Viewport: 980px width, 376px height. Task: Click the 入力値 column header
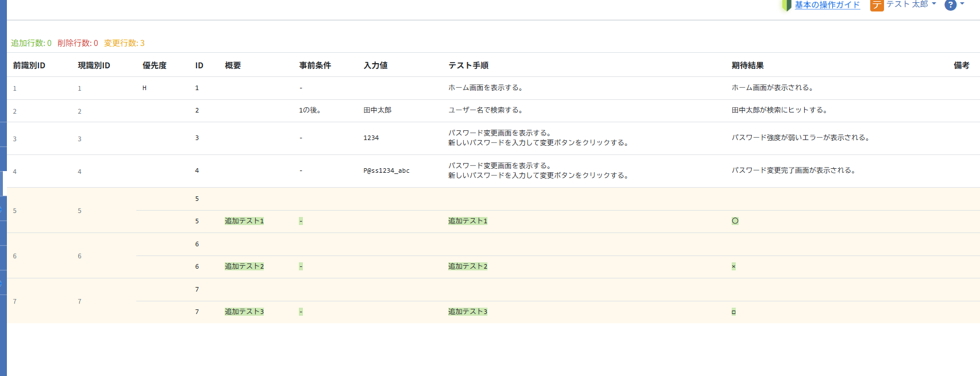[376, 65]
